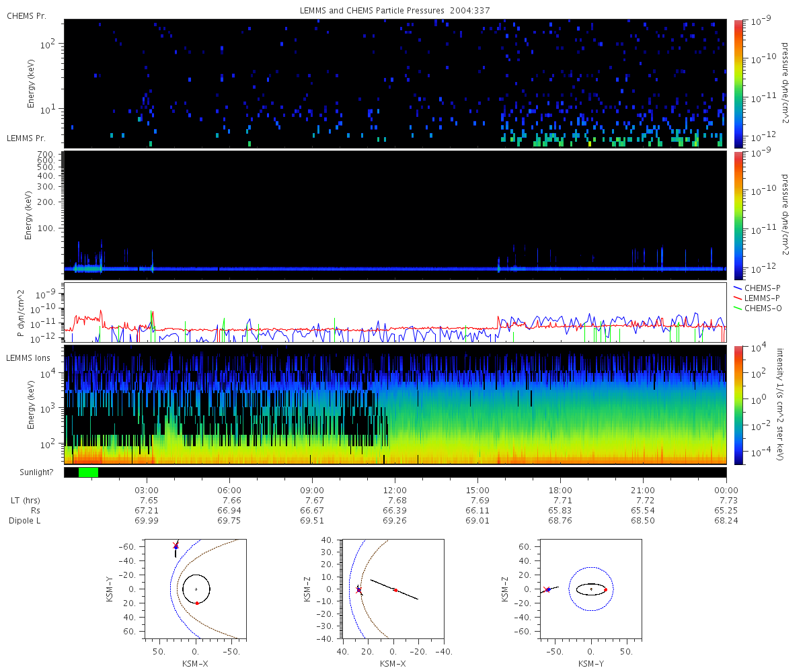Image resolution: width=807 pixels, height=672 pixels.
Task: Click the top CHEMS pressure color bar
Action: click(738, 83)
